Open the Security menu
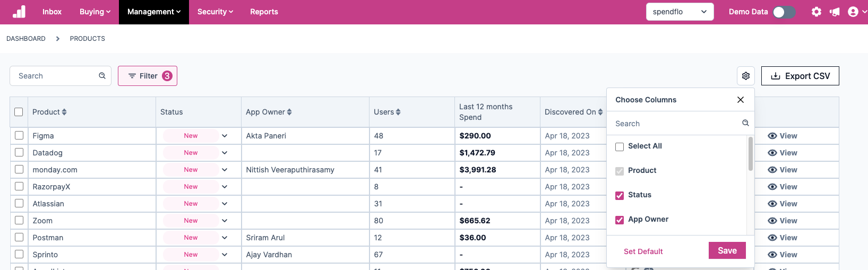Viewport: 868px width, 270px height. pyautogui.click(x=215, y=12)
